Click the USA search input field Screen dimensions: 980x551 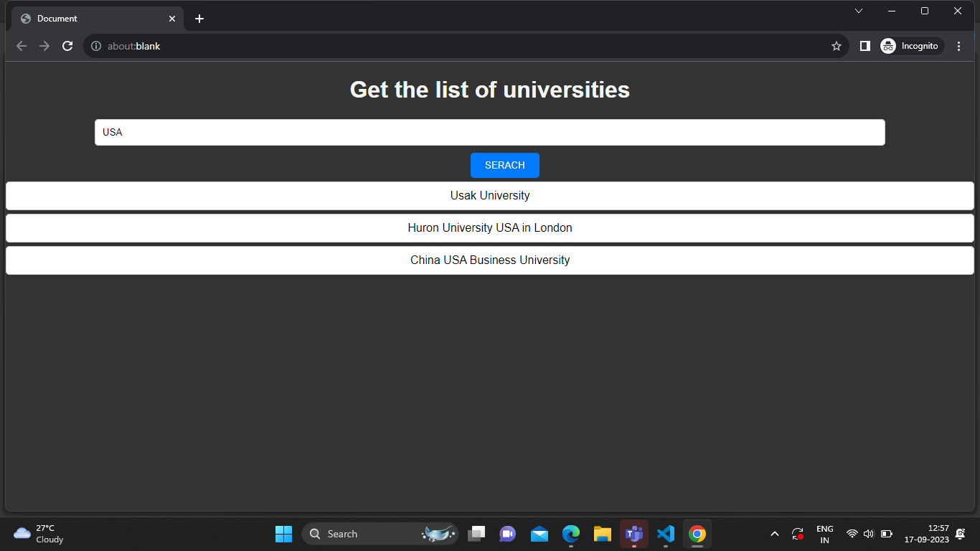(490, 132)
